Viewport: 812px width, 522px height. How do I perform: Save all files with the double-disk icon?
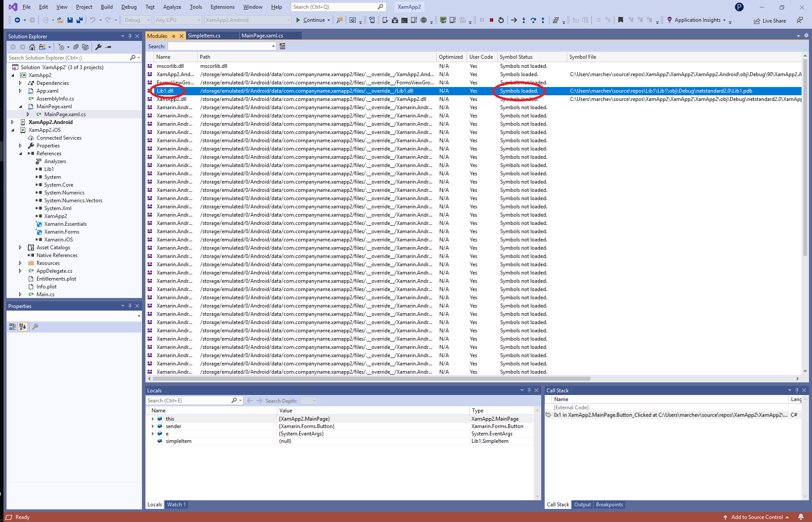[x=79, y=20]
